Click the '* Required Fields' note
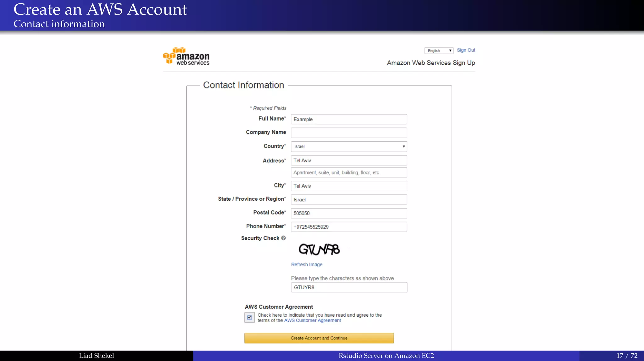 tap(268, 108)
